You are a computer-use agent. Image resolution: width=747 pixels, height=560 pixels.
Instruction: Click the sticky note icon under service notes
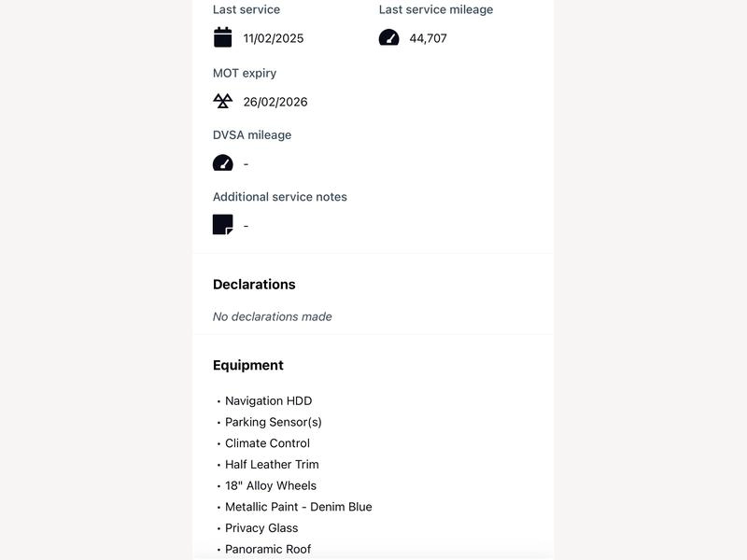tap(222, 225)
